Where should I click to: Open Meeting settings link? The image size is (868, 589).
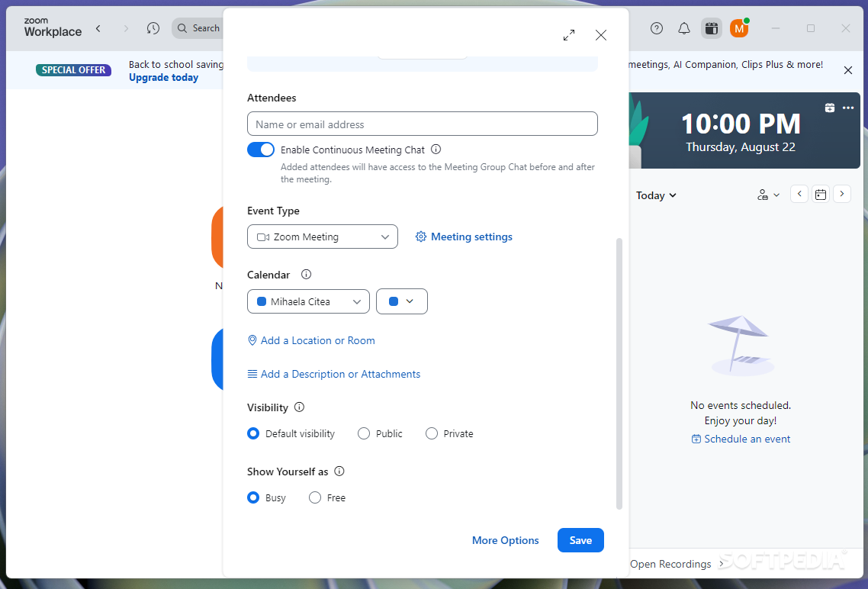click(x=464, y=237)
